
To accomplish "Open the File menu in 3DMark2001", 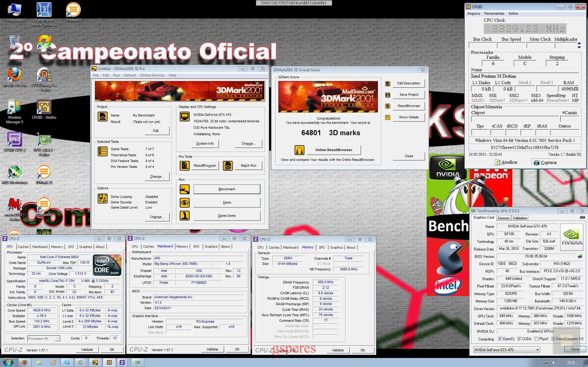I will point(96,75).
